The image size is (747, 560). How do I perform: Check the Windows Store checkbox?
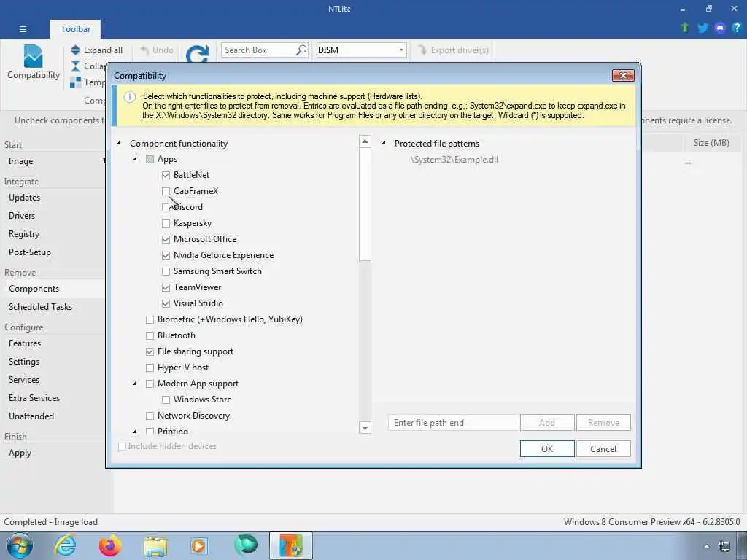click(166, 400)
